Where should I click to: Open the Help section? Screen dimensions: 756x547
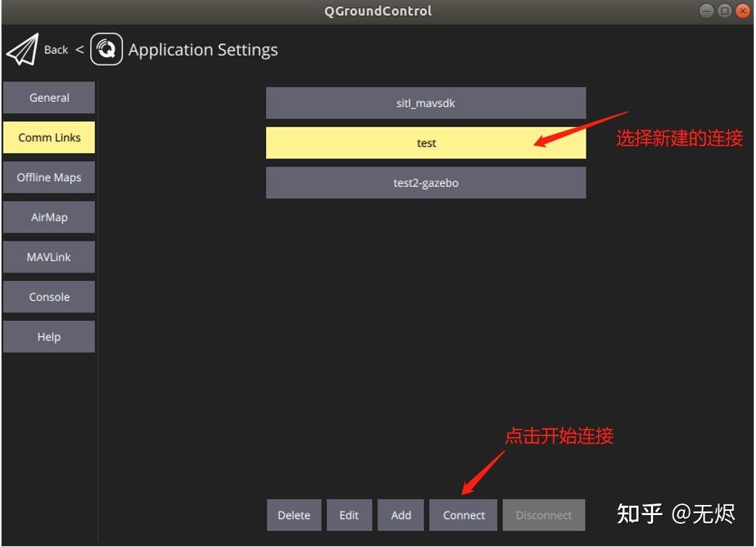coord(49,337)
